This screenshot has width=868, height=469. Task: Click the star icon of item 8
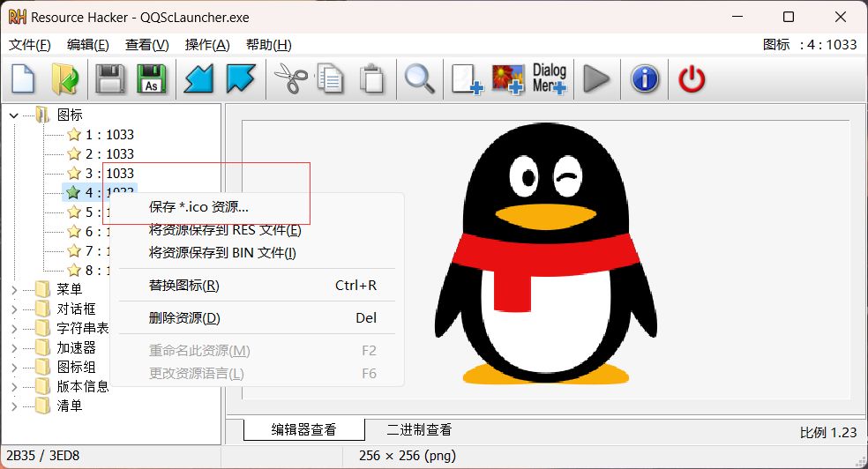pos(74,270)
